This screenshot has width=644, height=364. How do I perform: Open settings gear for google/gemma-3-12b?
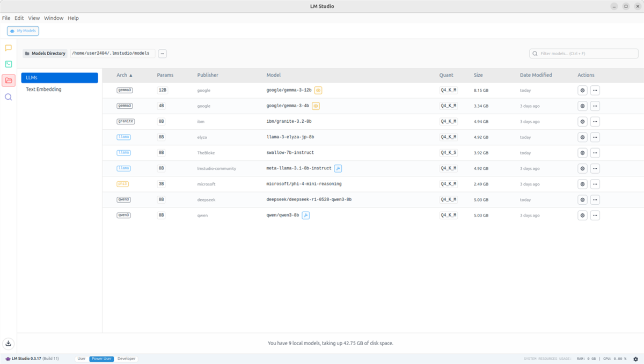[x=582, y=90]
